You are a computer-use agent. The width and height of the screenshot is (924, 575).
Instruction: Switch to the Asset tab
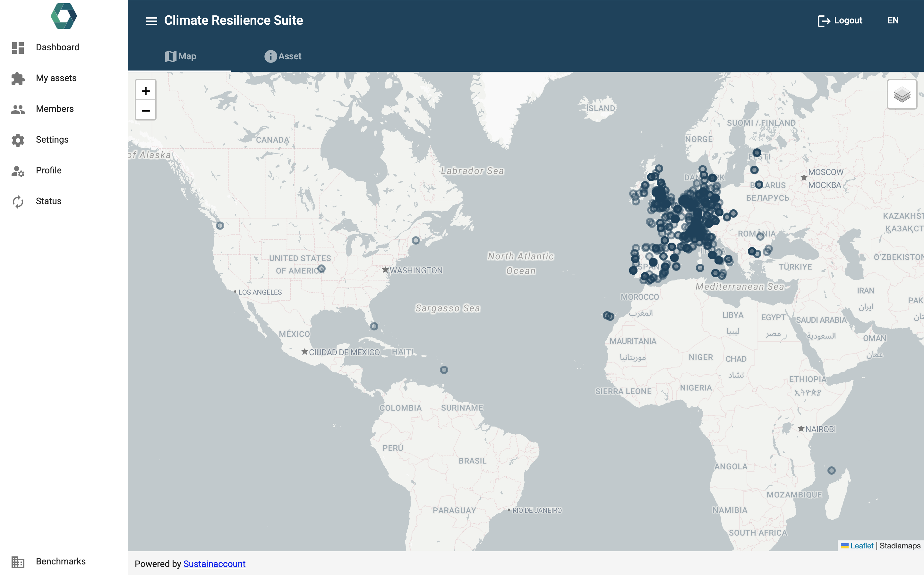[x=283, y=56]
